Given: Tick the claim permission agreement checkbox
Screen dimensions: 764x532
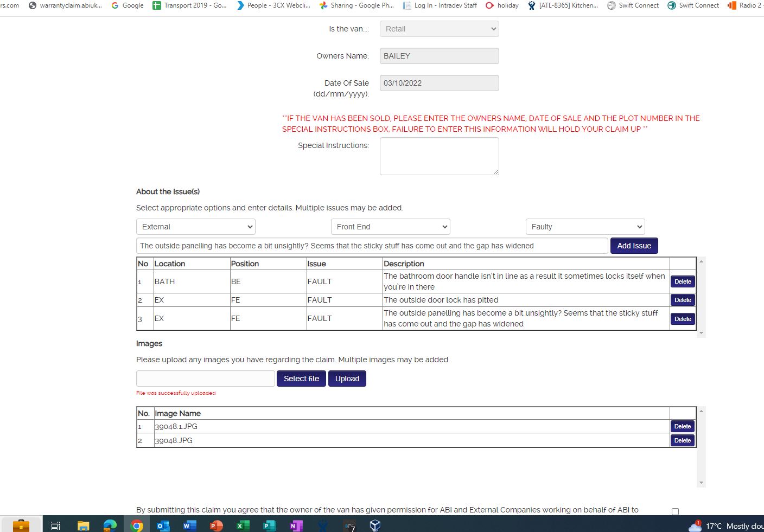Looking at the screenshot, I should [x=675, y=511].
